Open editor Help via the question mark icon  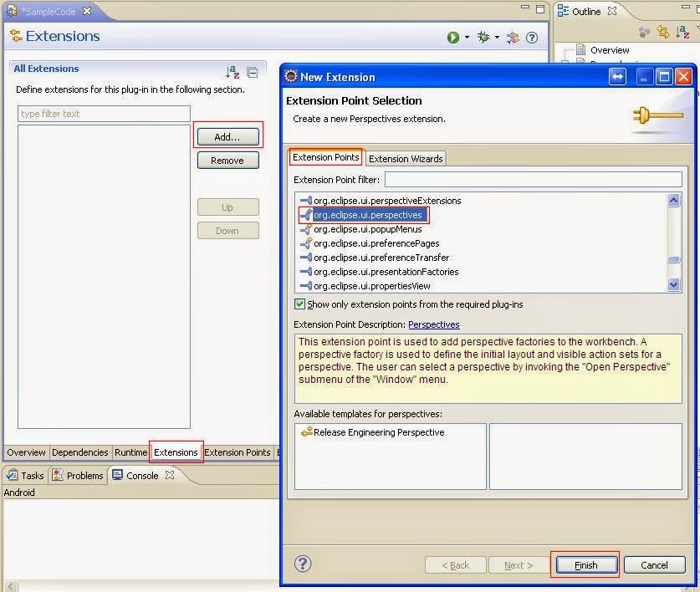[532, 37]
